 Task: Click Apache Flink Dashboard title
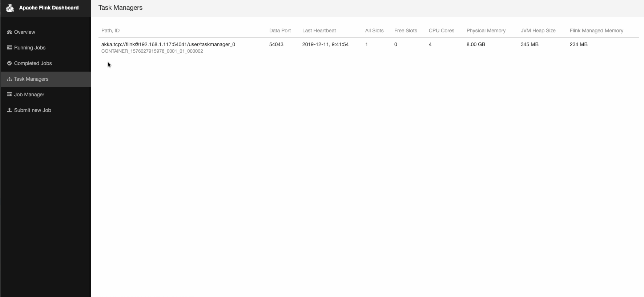(49, 8)
